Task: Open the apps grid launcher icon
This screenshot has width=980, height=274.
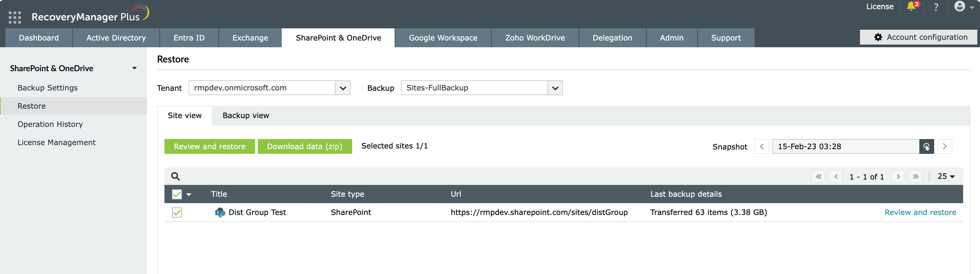Action: point(15,17)
